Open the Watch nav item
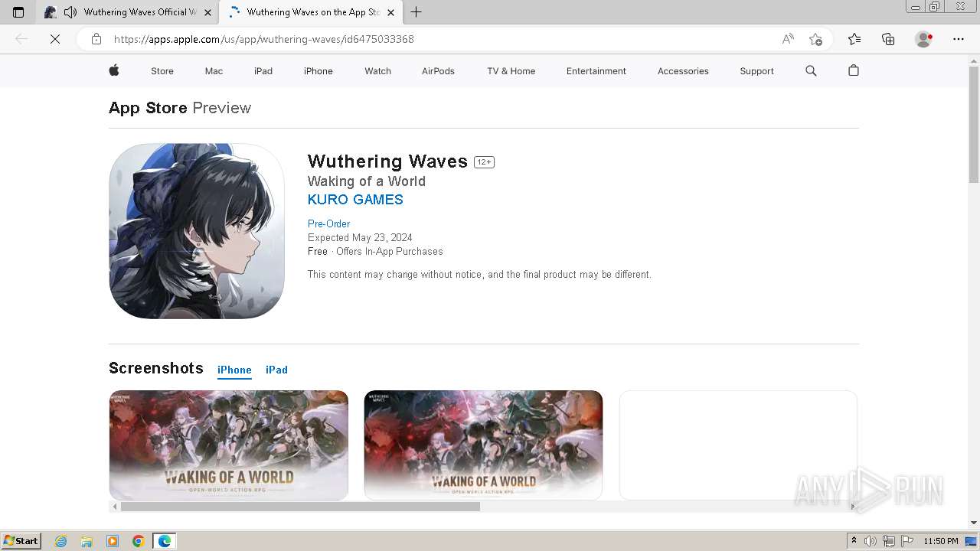Image resolution: width=980 pixels, height=551 pixels. (x=377, y=71)
